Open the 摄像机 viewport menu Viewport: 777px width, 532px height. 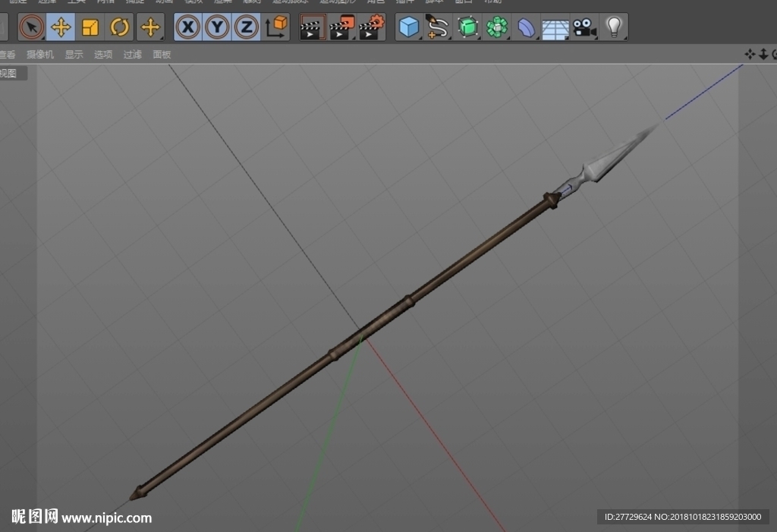pyautogui.click(x=40, y=55)
